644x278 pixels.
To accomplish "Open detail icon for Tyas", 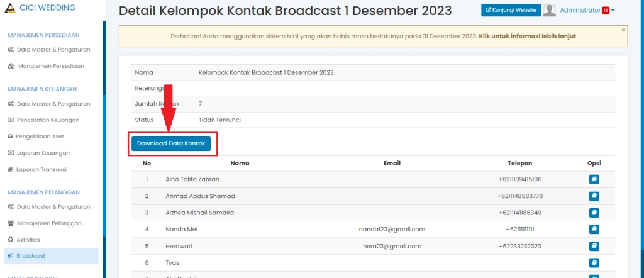I will 594,263.
